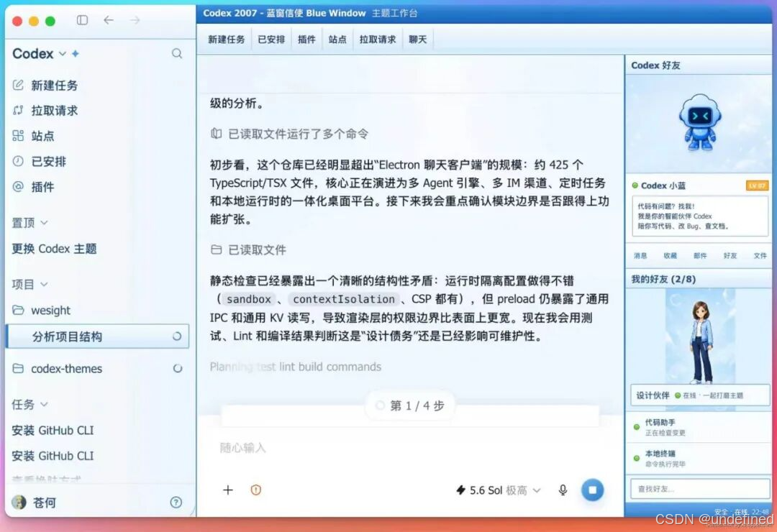
Task: Click the 新建任务 pencil icon
Action: (x=18, y=85)
